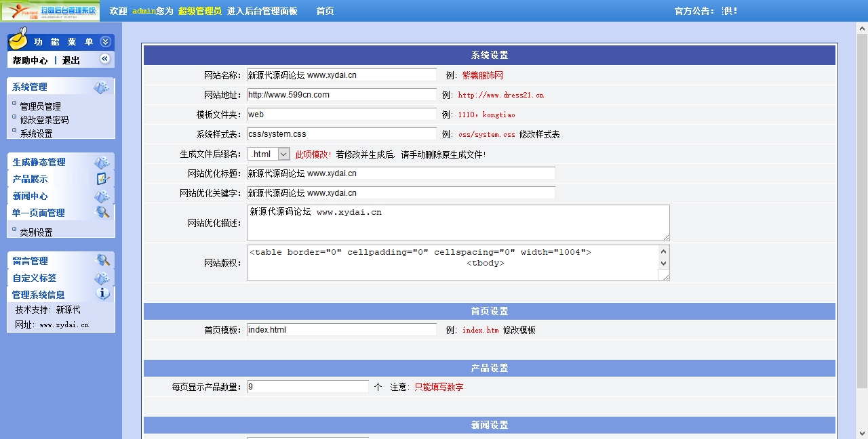Click page scrollbar up arrow

863,28
